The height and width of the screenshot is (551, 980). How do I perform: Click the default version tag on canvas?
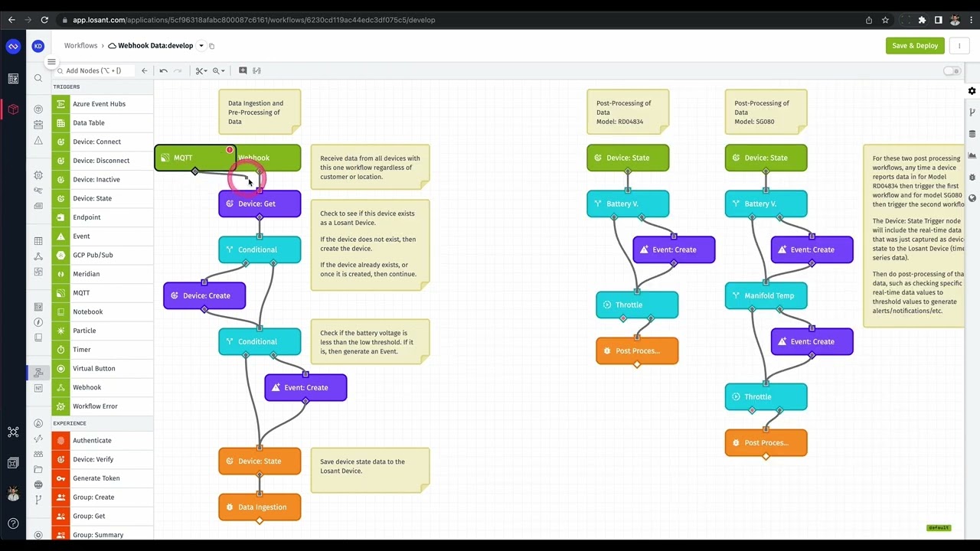coord(939,528)
